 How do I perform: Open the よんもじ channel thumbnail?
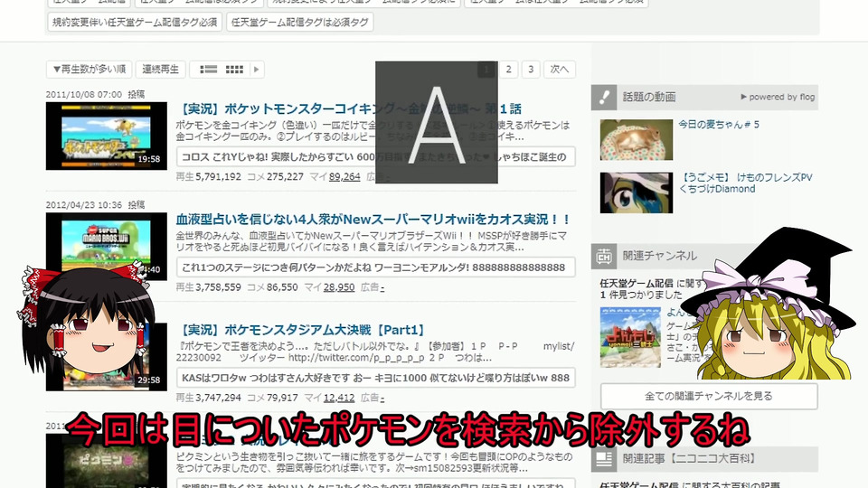click(630, 337)
